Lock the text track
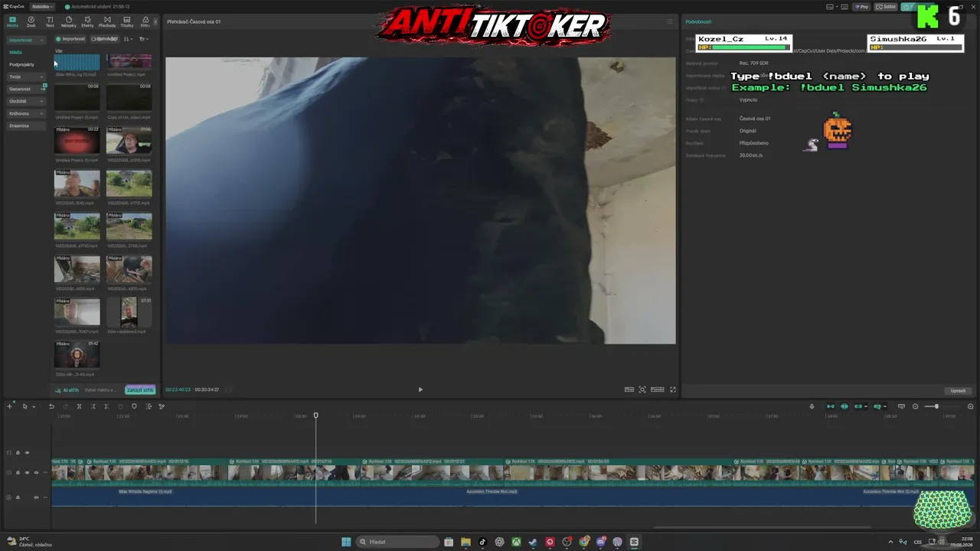This screenshot has width=980, height=551. (x=18, y=453)
